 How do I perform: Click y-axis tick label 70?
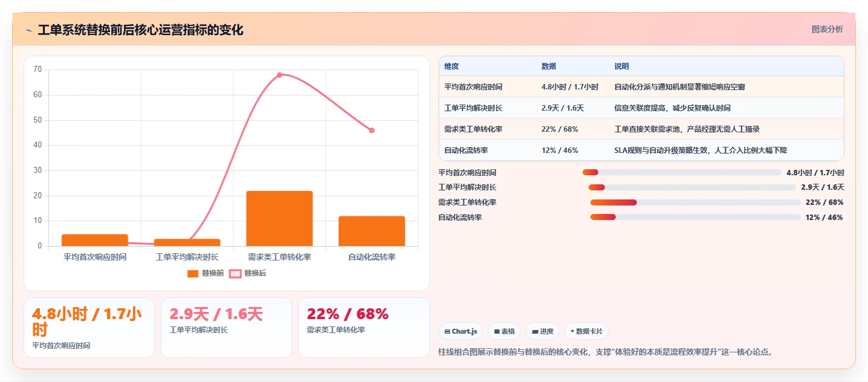pos(38,70)
